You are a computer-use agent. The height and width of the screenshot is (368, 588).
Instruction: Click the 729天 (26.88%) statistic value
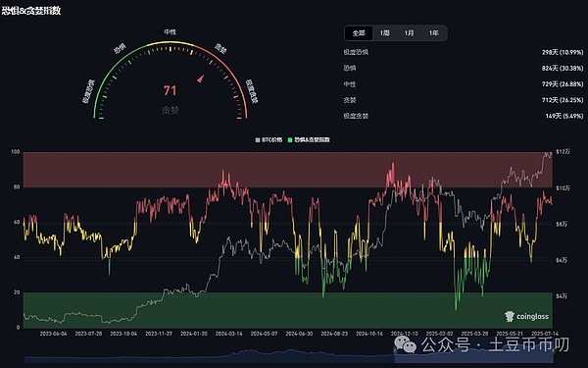(563, 84)
